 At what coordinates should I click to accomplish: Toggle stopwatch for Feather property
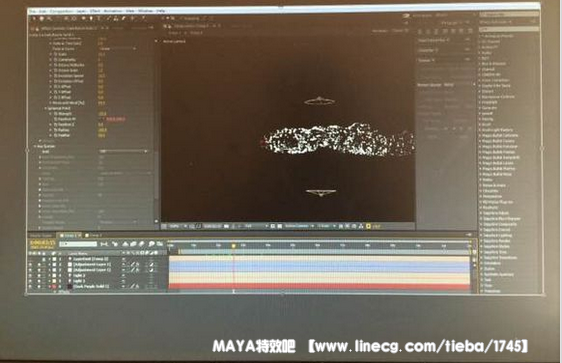click(56, 135)
